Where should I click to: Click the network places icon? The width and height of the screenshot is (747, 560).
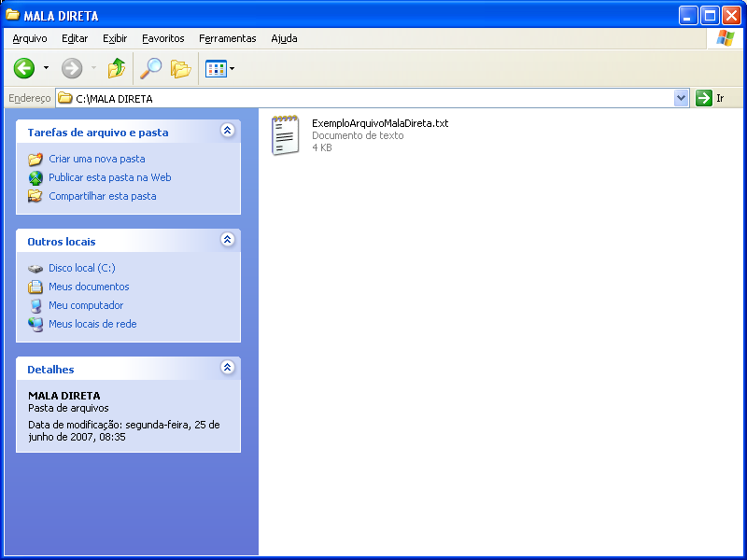coord(35,324)
